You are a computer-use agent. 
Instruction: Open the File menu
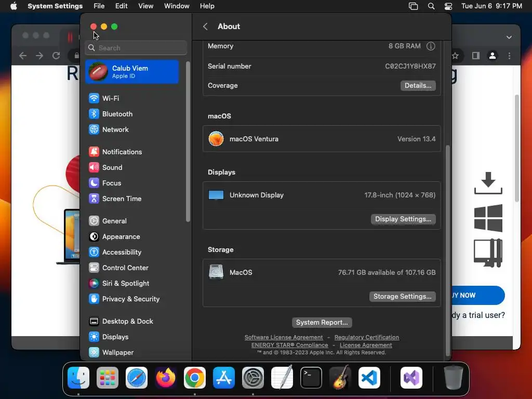99,6
